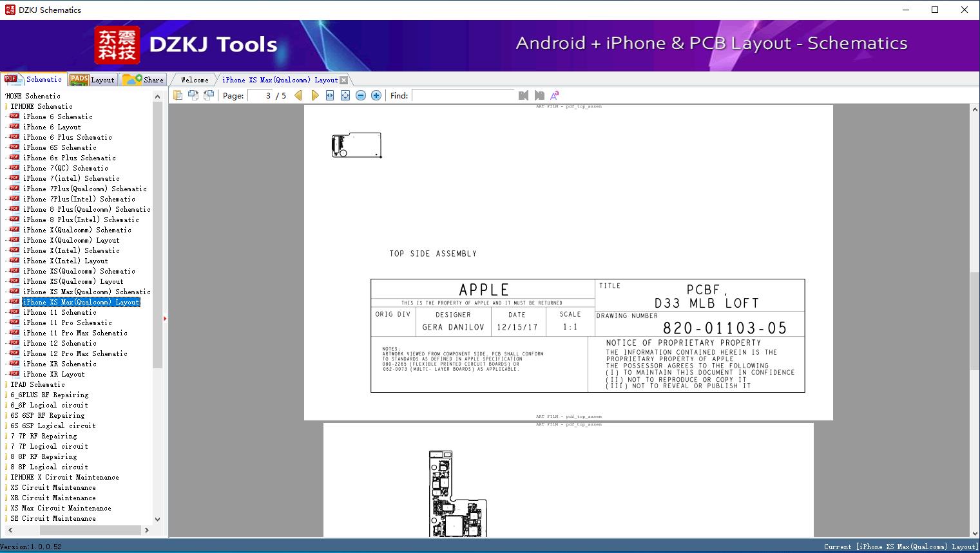The height and width of the screenshot is (553, 980).
Task: Switch to the Schematic tab
Action: tap(34, 79)
